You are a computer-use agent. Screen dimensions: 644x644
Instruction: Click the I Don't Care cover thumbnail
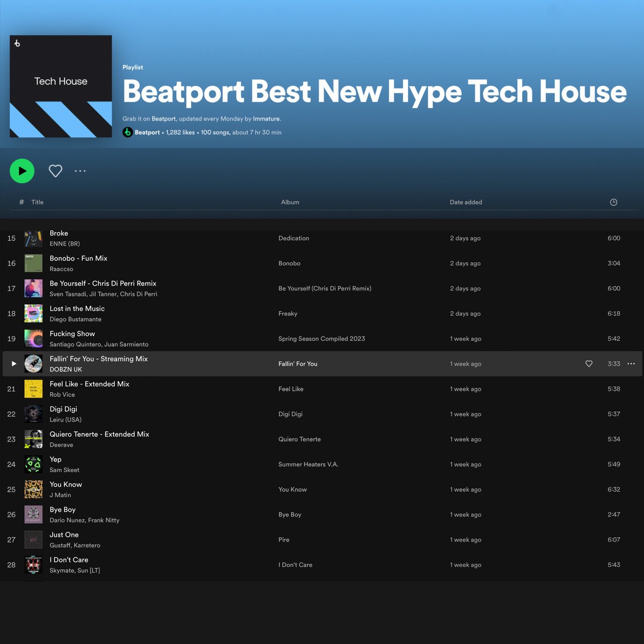tap(33, 565)
